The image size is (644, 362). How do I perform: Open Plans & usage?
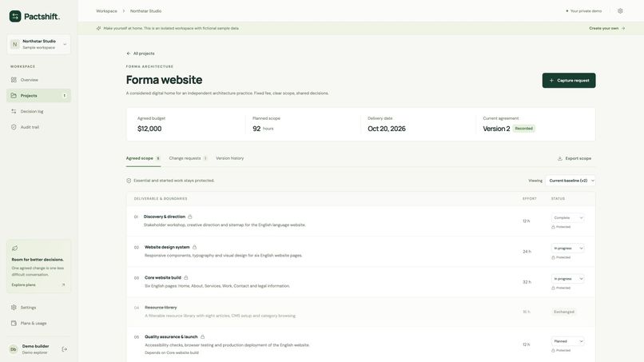[x=38, y=324]
